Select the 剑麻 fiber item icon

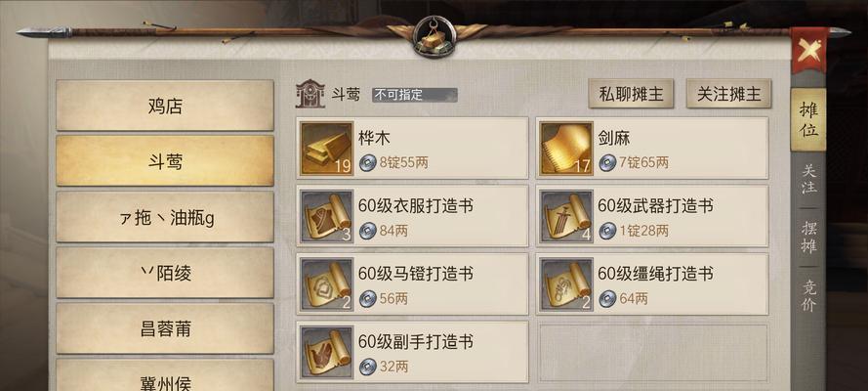tap(566, 148)
